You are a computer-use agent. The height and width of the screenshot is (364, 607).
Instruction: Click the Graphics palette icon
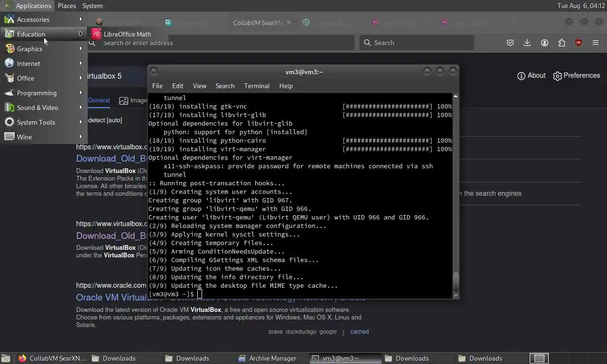coord(9,49)
